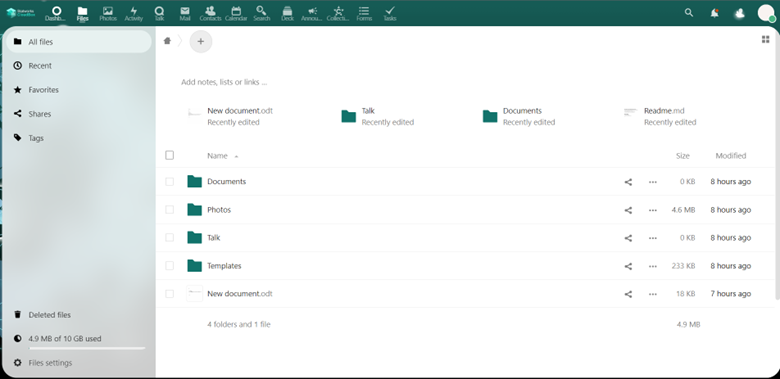Open the Collectives app icon

[x=338, y=13]
